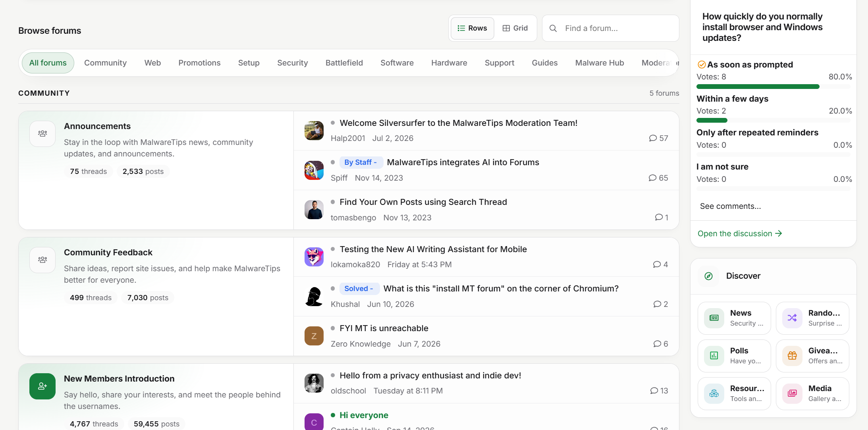
Task: Focus the Find a forum search field
Action: click(611, 28)
